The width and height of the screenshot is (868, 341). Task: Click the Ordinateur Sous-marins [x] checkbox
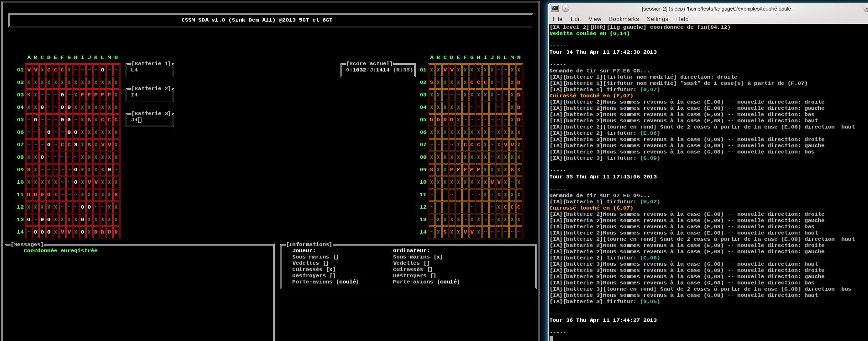[x=438, y=257]
